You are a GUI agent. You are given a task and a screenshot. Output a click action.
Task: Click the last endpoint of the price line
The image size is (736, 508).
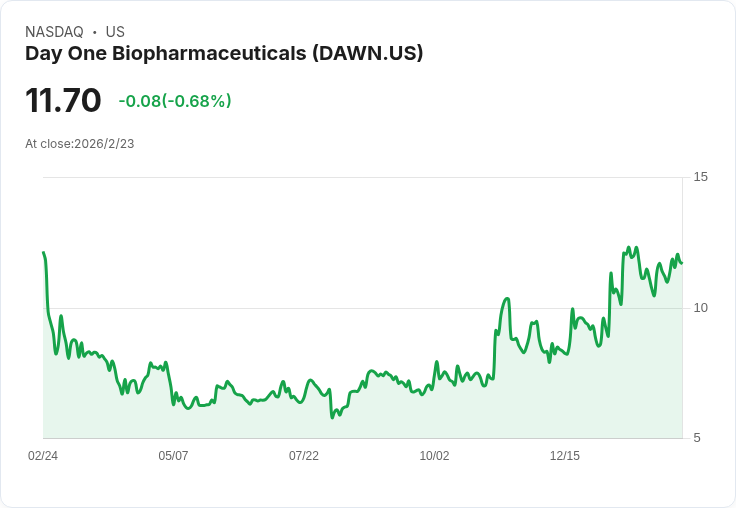tap(682, 263)
